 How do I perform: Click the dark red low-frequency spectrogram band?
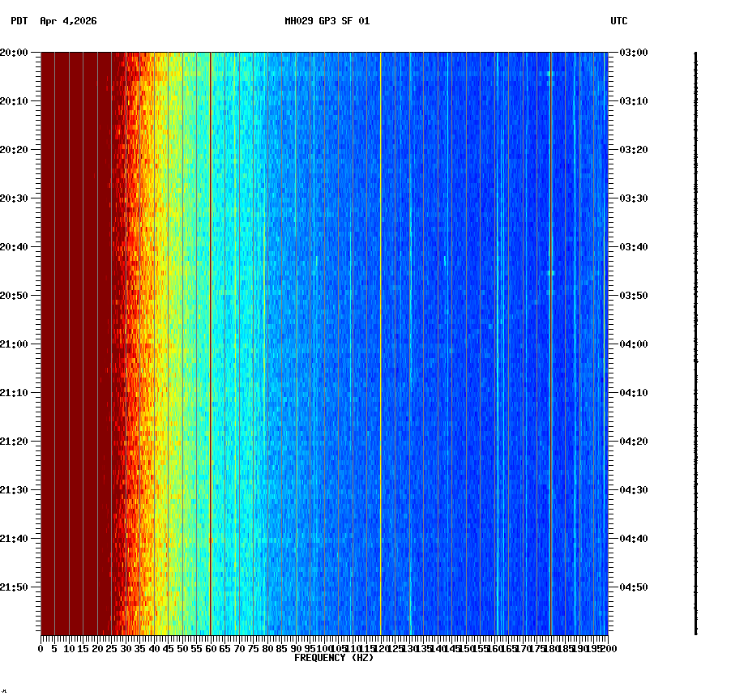(x=73, y=324)
